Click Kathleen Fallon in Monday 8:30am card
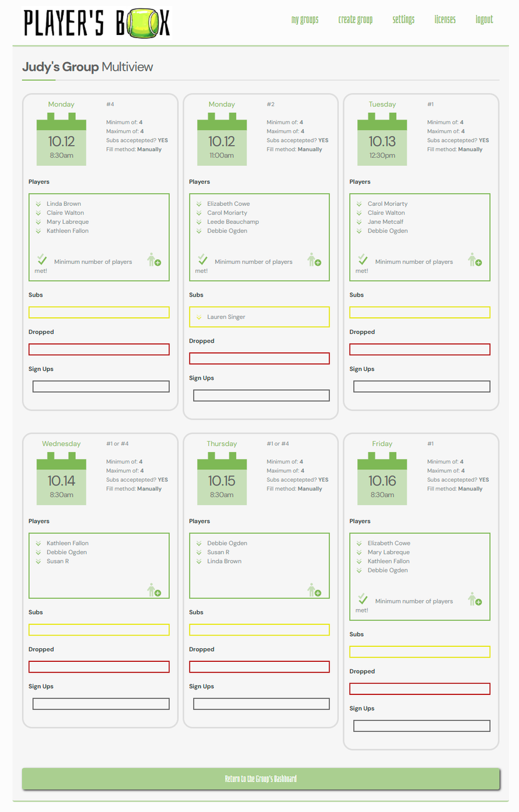Viewport: 519px width, 812px height. [x=68, y=231]
